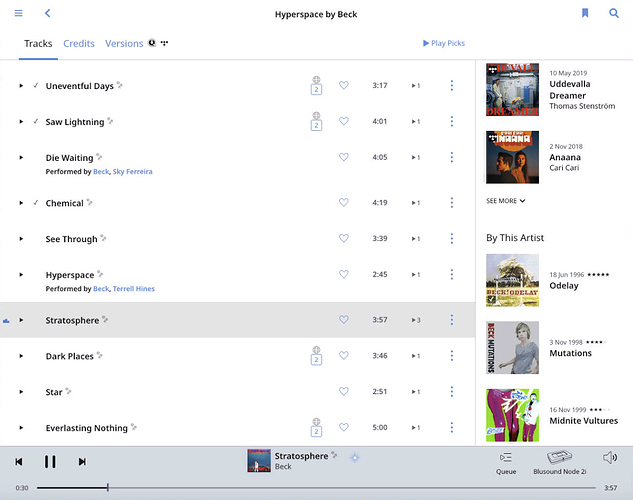Open the Anaana album cover
The width and height of the screenshot is (633, 500).
[512, 157]
